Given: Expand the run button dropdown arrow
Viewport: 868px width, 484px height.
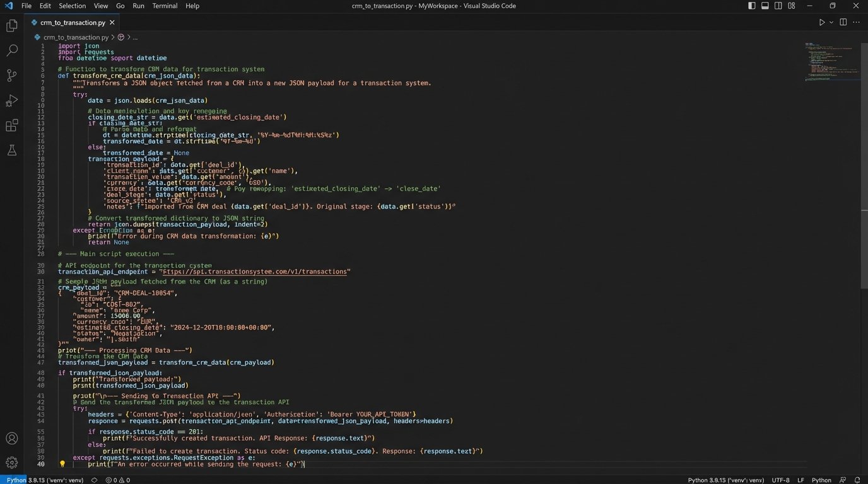Looking at the screenshot, I should click(x=831, y=22).
